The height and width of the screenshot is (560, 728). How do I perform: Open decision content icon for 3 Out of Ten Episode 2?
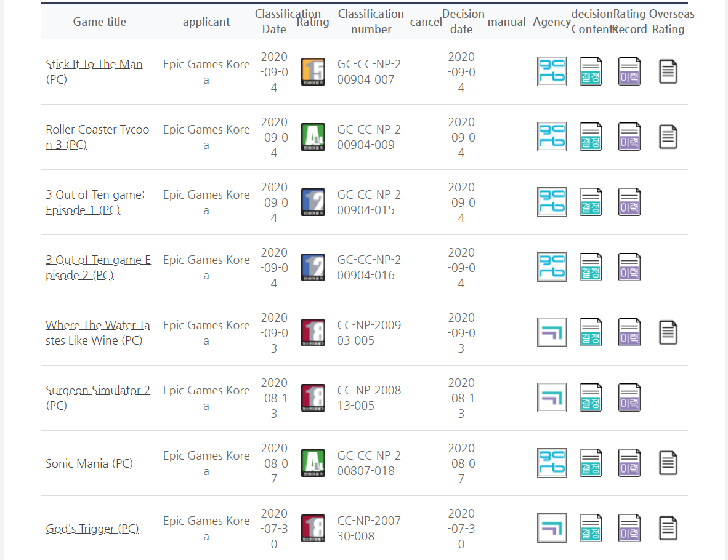(591, 267)
